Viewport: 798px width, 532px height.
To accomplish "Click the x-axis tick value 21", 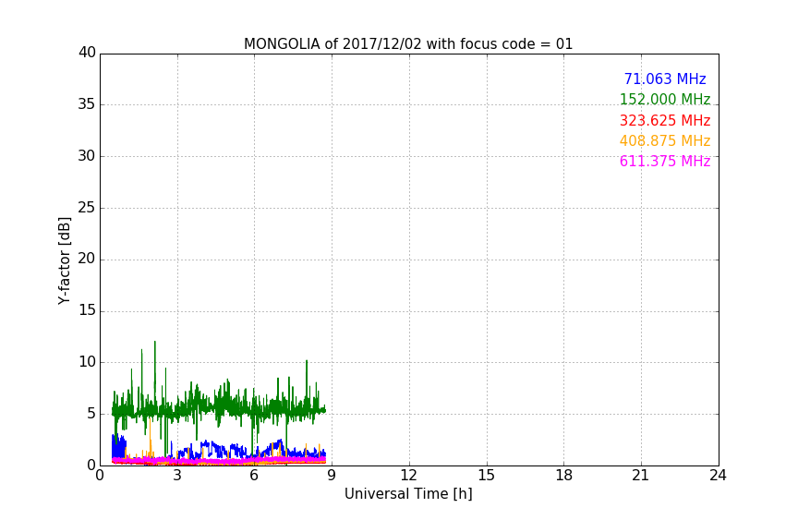I will [641, 476].
